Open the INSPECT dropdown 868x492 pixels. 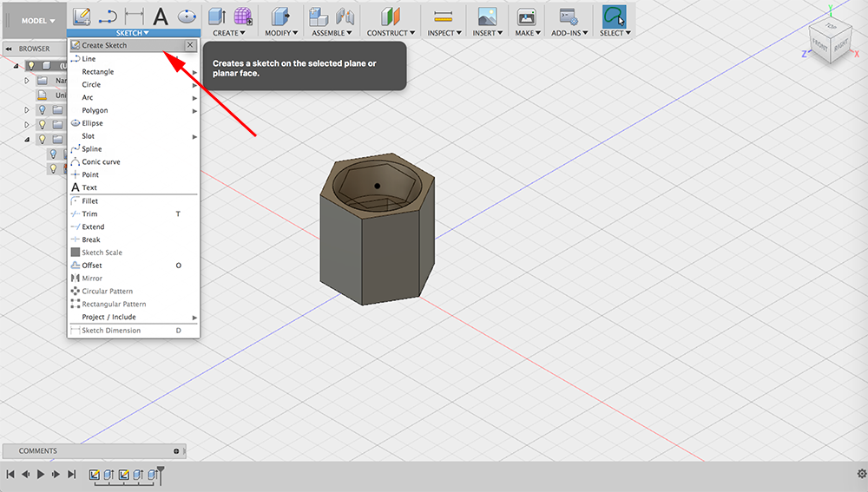[x=444, y=33]
